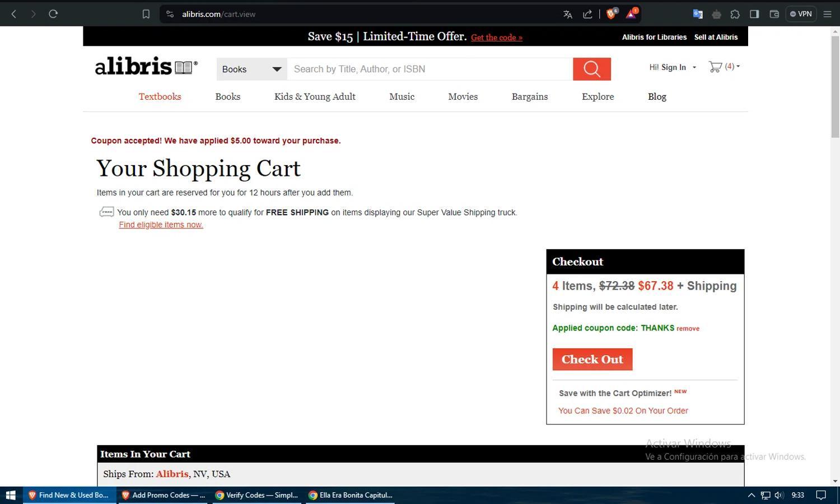Open the Explore menu
Viewport: 840px width, 504px height.
point(598,96)
